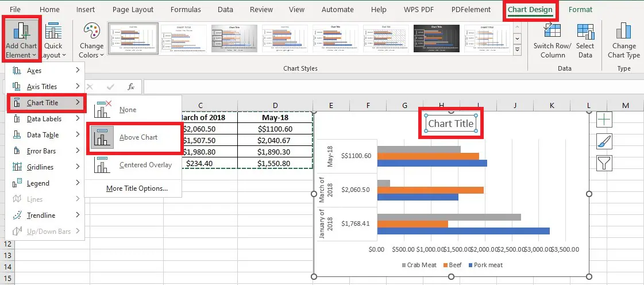Open the Quick Layout dropdown

[x=53, y=40]
